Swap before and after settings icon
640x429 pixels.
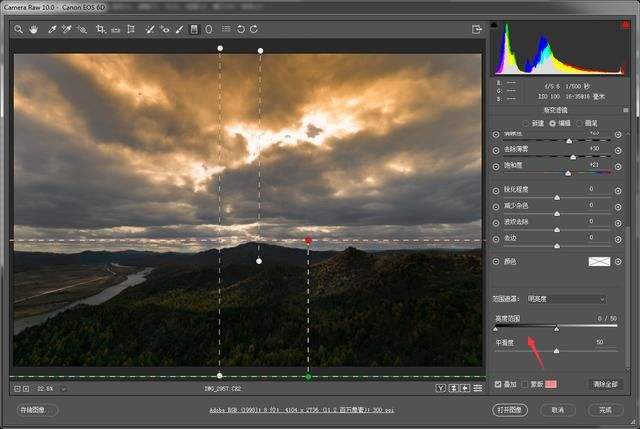click(453, 388)
